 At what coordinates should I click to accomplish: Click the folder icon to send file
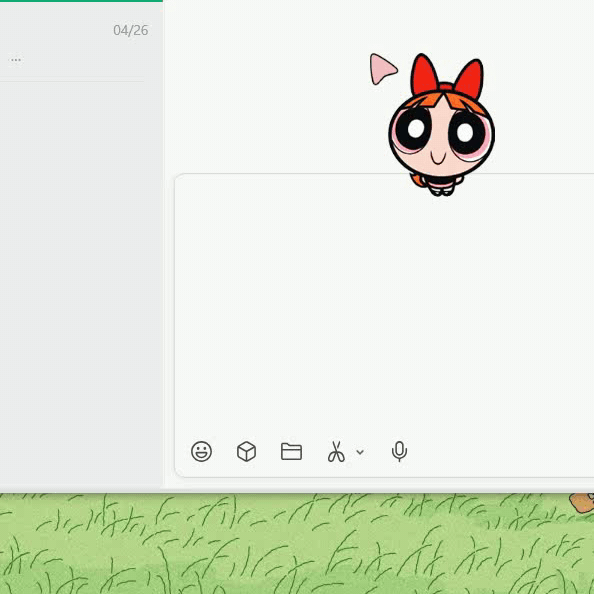[x=291, y=451]
